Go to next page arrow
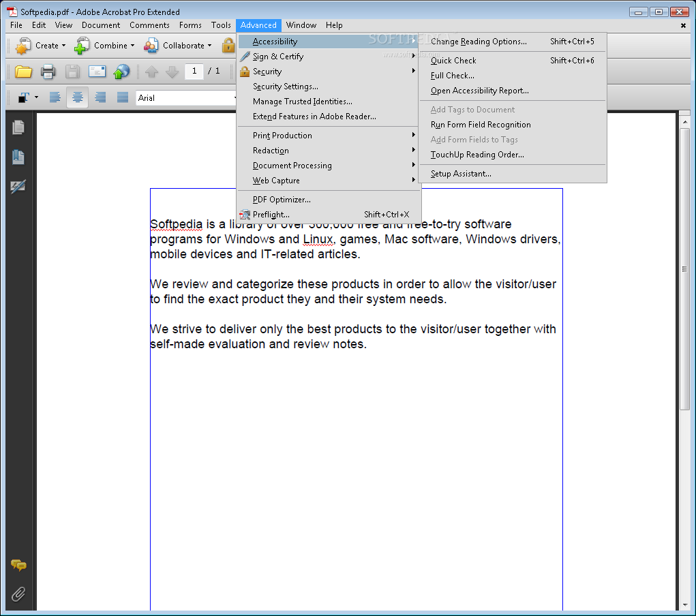Image resolution: width=696 pixels, height=616 pixels. pos(172,72)
